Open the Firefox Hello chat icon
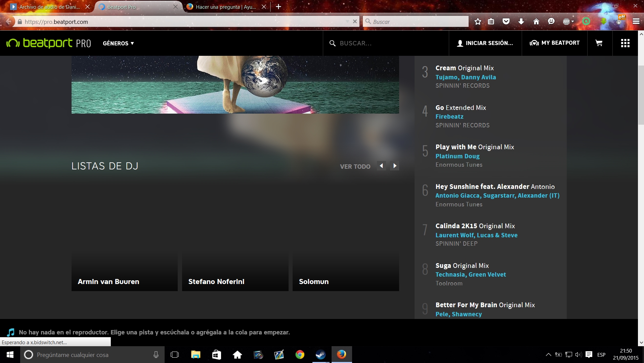Screen dimensions: 644x363 [x=551, y=21]
